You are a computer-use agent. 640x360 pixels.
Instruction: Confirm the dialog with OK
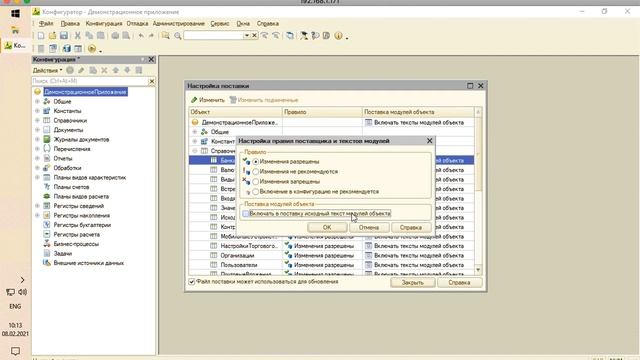(327, 227)
